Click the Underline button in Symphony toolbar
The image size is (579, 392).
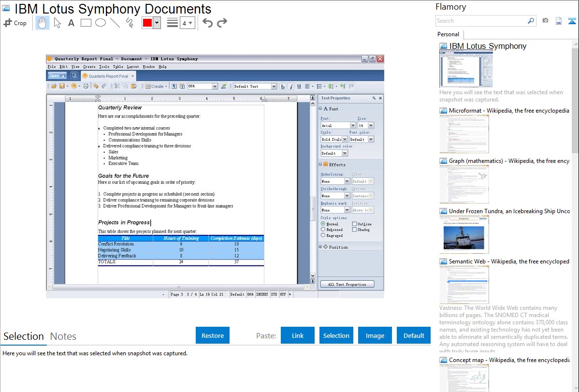299,87
